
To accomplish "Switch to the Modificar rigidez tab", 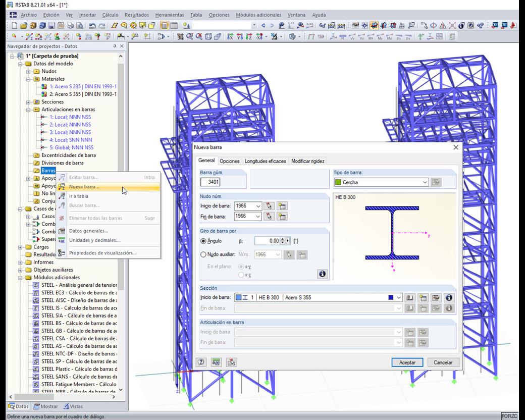I will (x=308, y=161).
